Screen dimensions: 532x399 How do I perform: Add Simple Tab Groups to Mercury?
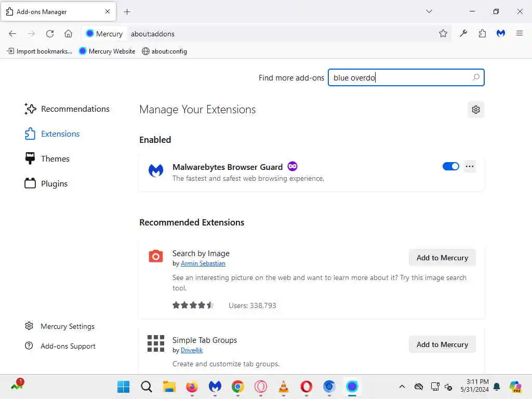point(442,344)
